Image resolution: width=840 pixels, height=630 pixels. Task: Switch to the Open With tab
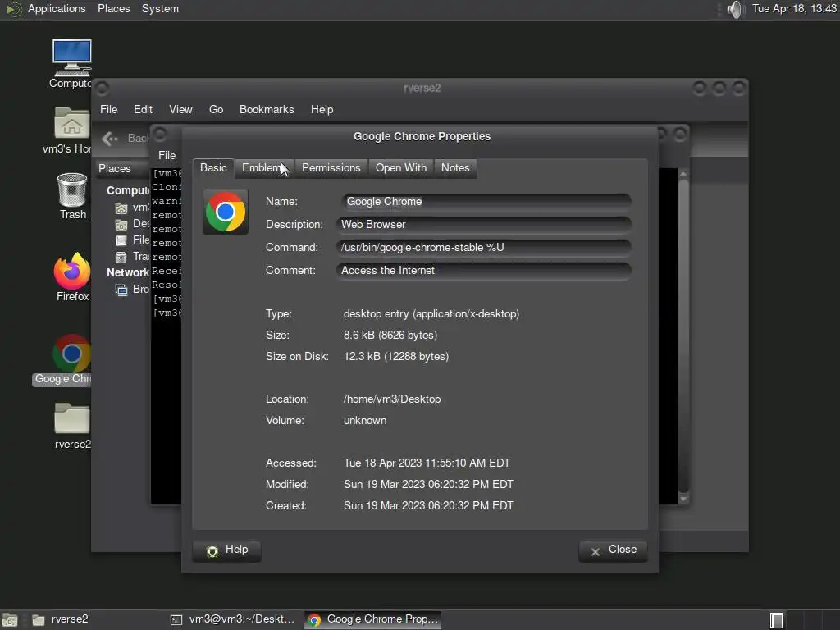[x=400, y=168]
